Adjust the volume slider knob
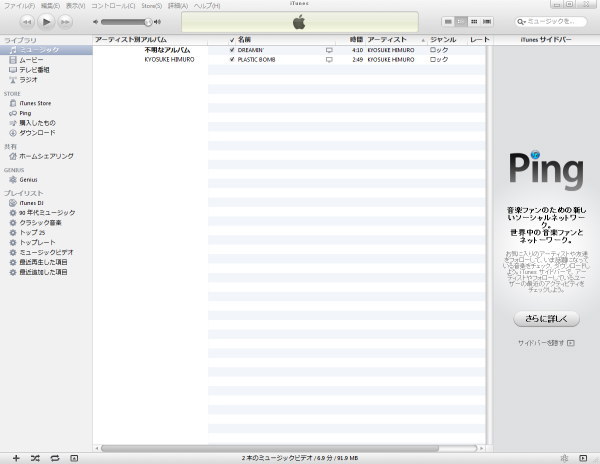Viewport: 600px width, 464px height. tap(148, 22)
